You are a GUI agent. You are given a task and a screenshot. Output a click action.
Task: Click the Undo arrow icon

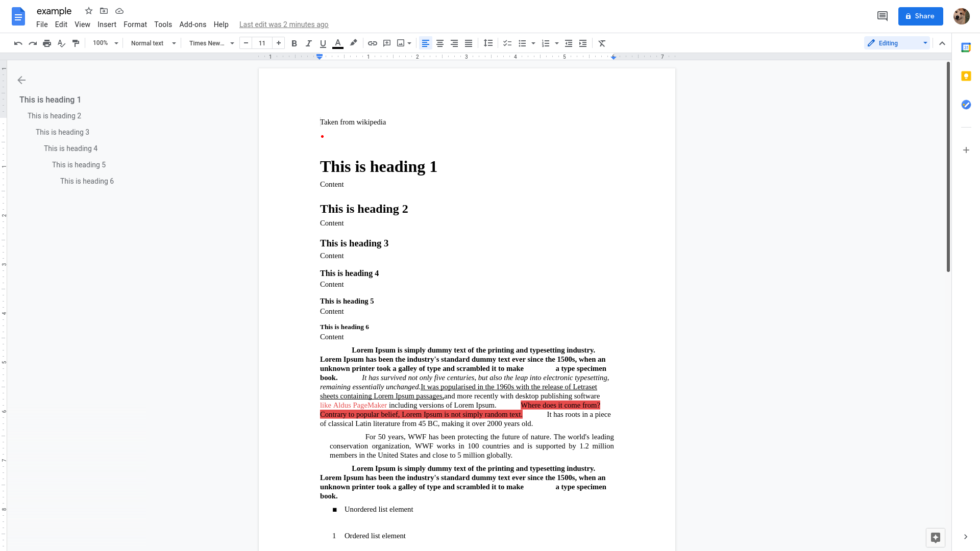(18, 43)
